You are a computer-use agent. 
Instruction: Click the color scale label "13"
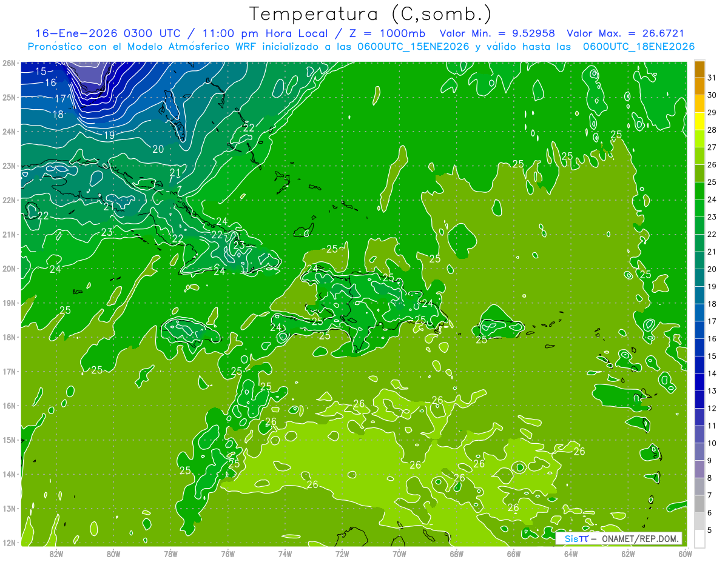[712, 391]
